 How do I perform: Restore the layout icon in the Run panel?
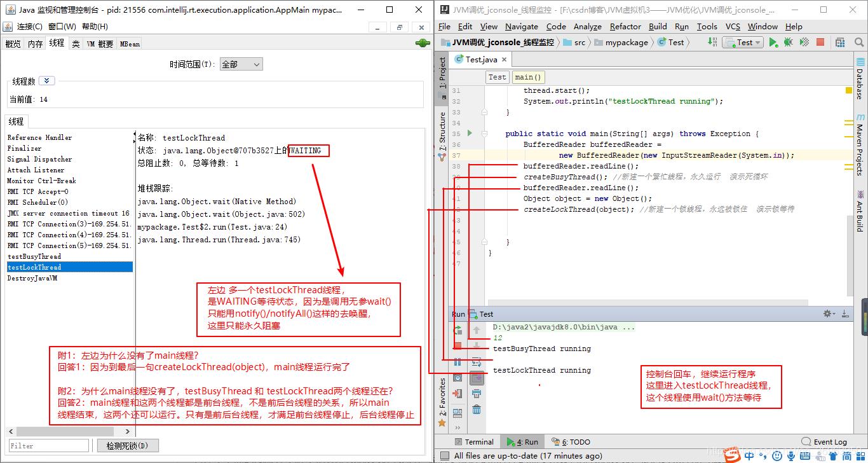[x=458, y=413]
